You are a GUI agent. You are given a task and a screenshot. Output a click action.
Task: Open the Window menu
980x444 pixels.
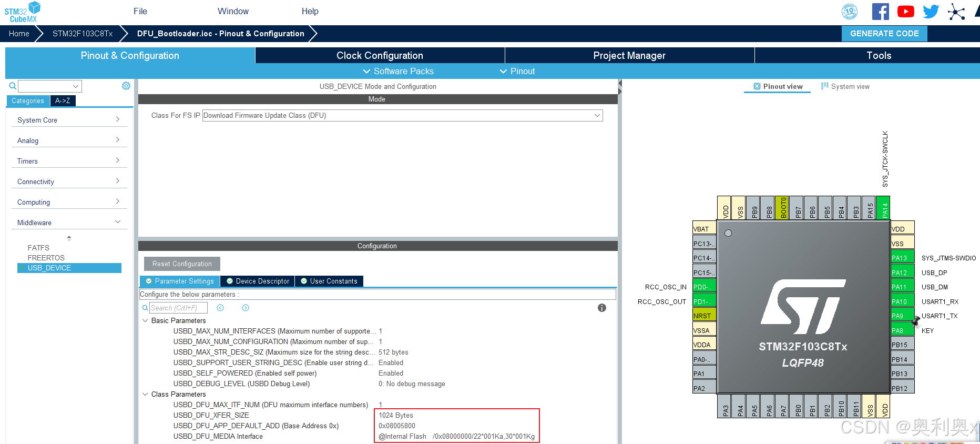pos(233,11)
